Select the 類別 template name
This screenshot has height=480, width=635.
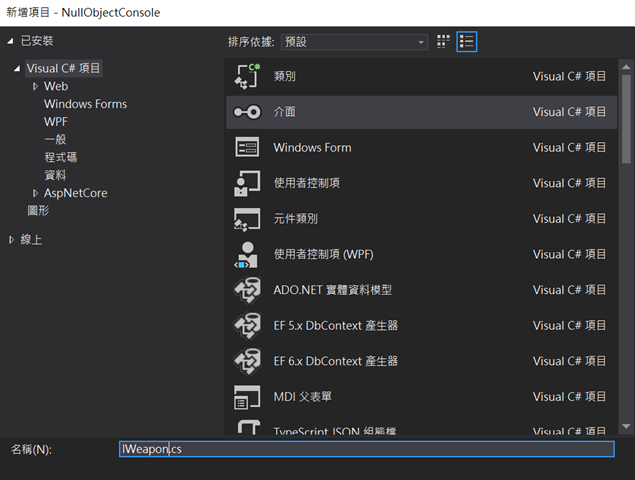click(x=285, y=76)
